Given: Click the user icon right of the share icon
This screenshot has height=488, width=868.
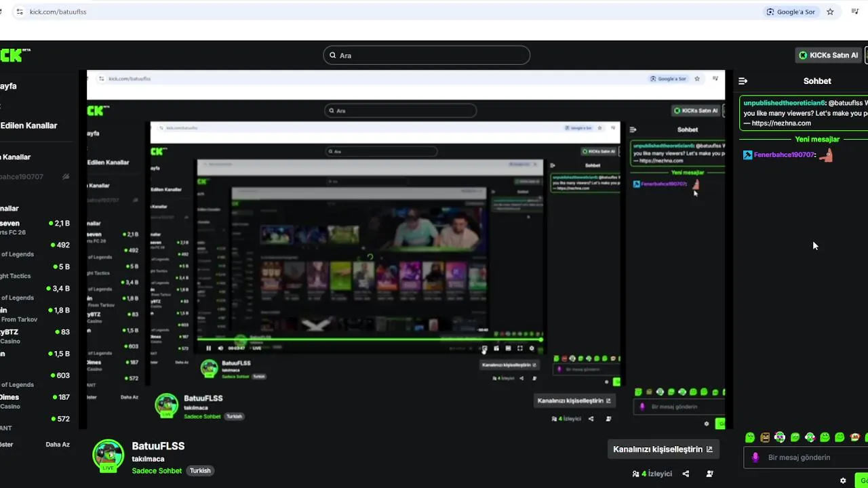Looking at the screenshot, I should click(x=709, y=474).
